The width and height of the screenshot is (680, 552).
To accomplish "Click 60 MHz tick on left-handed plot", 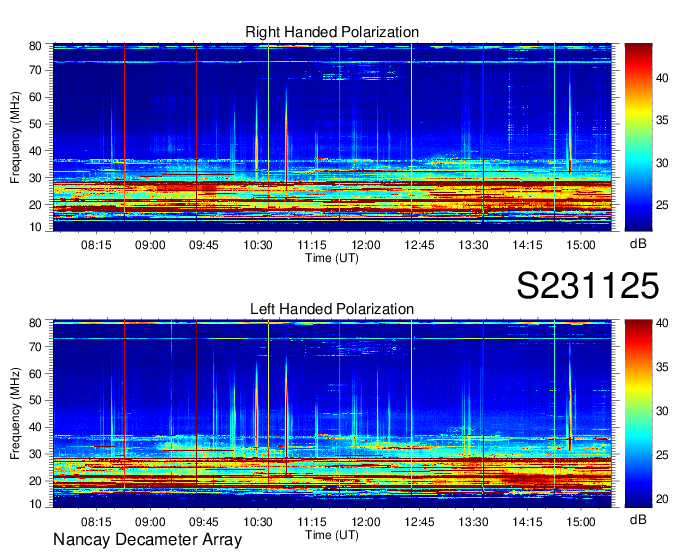I will (x=35, y=373).
